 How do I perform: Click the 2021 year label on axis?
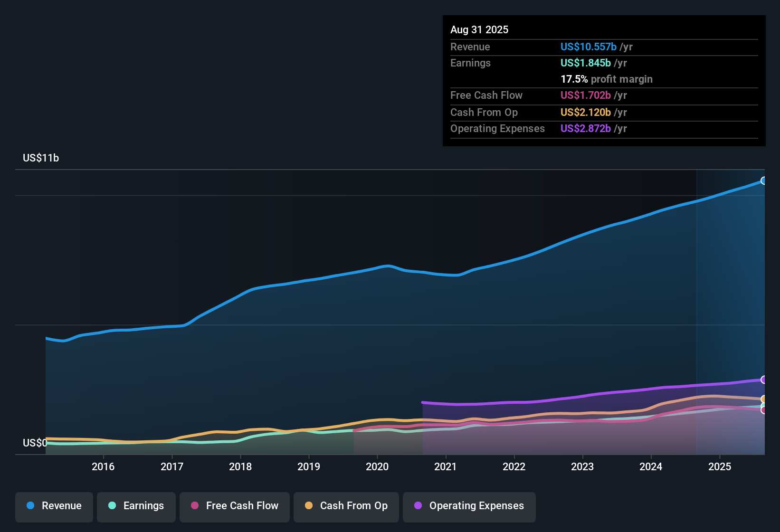[x=445, y=466]
